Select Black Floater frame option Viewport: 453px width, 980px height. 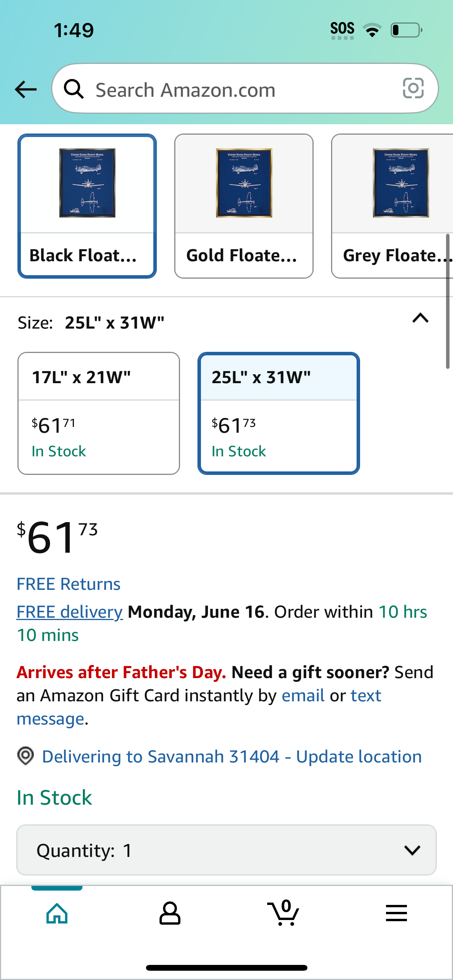click(87, 206)
